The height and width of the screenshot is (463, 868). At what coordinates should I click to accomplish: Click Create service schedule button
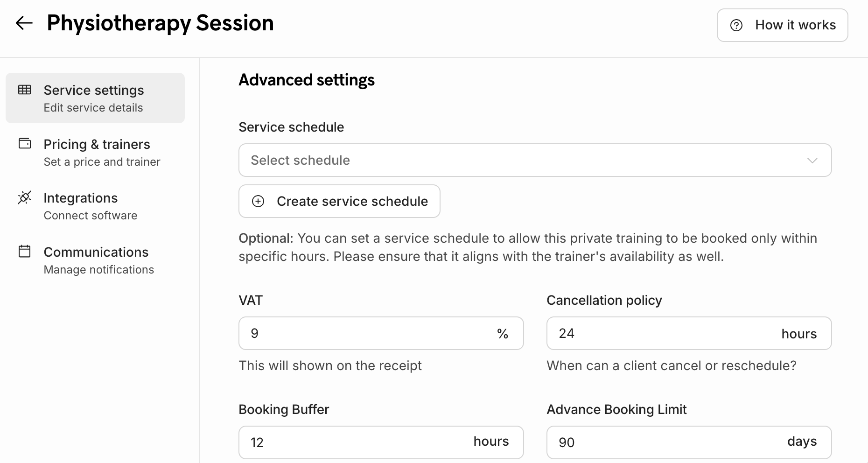point(339,201)
